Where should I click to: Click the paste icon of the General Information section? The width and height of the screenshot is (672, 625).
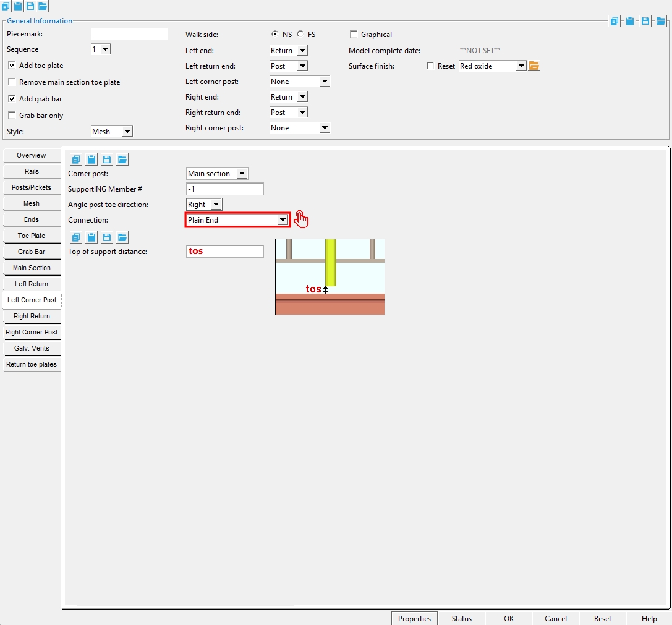629,21
